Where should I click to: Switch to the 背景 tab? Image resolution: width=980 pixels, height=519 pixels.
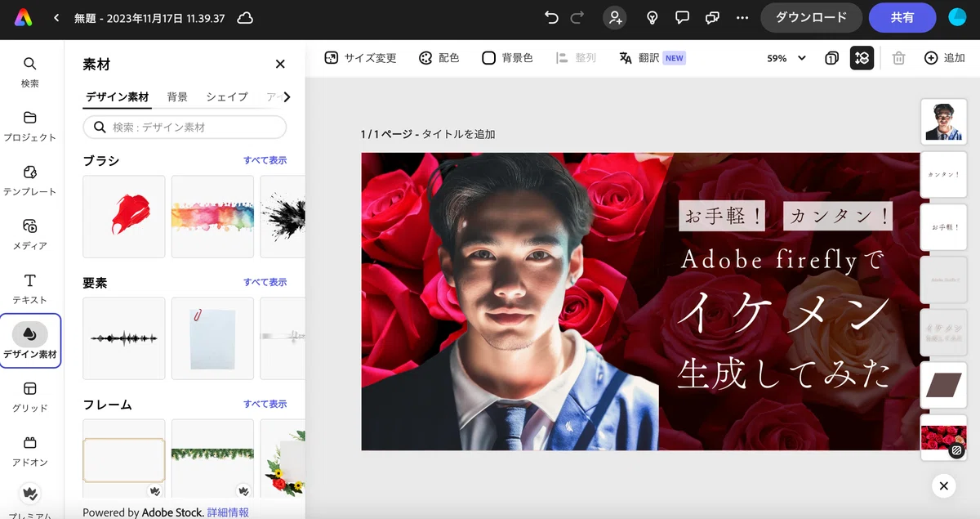177,96
